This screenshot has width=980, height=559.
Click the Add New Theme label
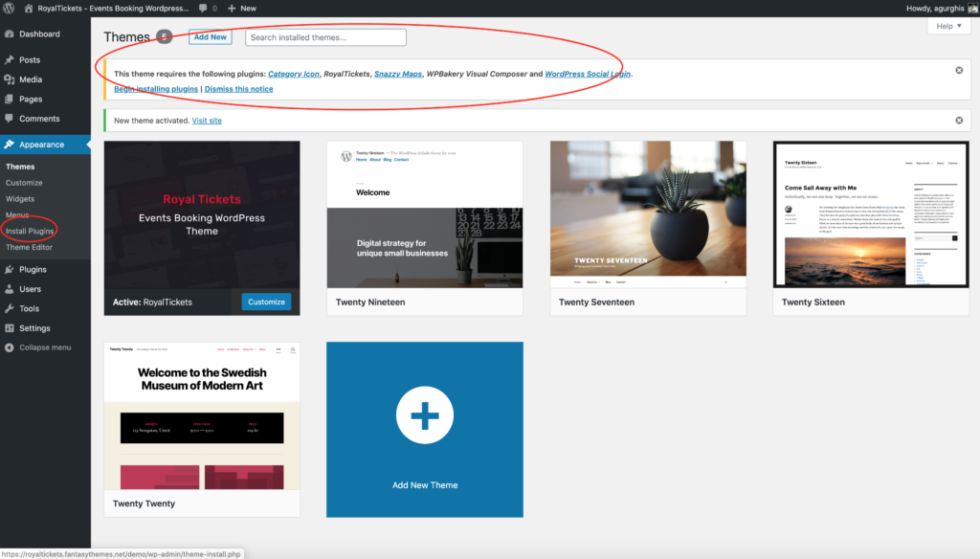[425, 485]
